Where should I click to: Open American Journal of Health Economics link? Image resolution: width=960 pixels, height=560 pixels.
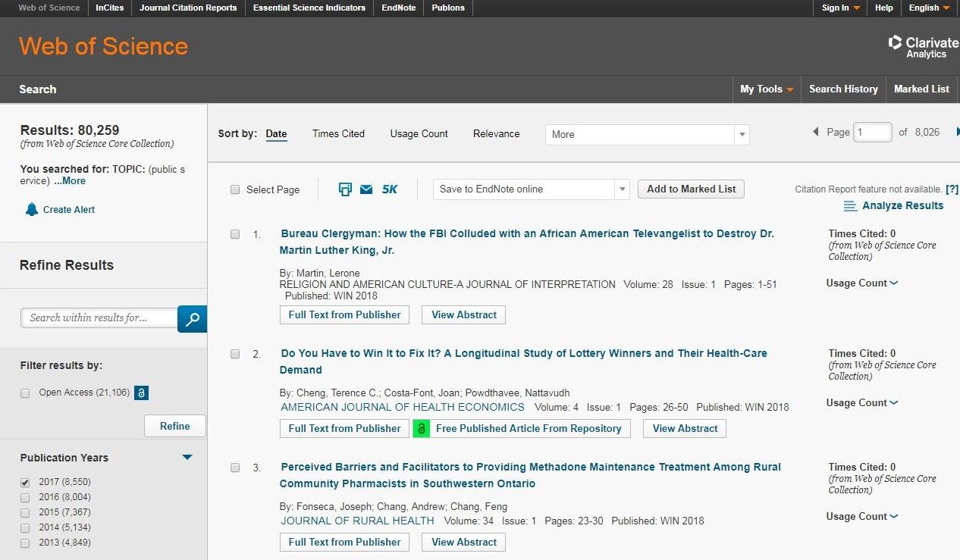(x=403, y=408)
